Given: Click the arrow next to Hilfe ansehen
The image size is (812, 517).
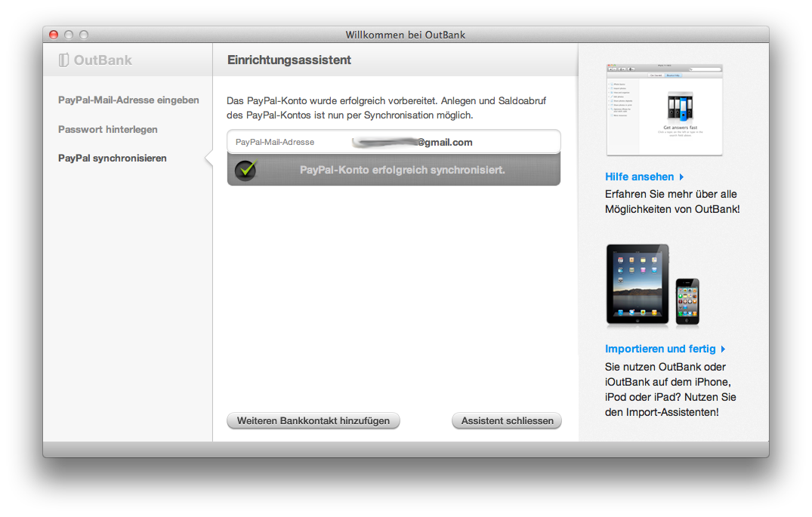Looking at the screenshot, I should 681,177.
